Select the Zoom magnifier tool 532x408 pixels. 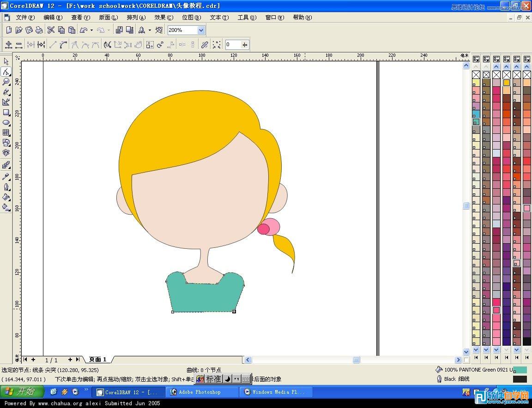[x=6, y=82]
